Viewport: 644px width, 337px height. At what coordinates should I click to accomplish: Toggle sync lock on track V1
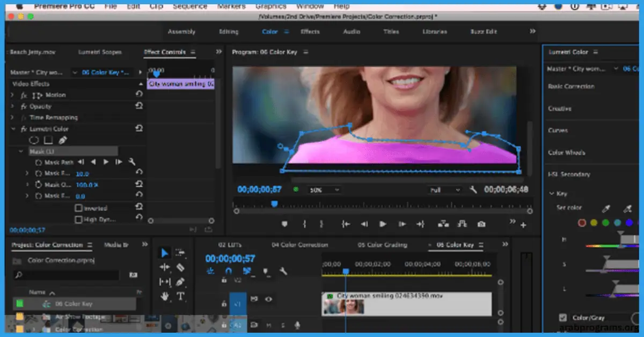(x=254, y=299)
